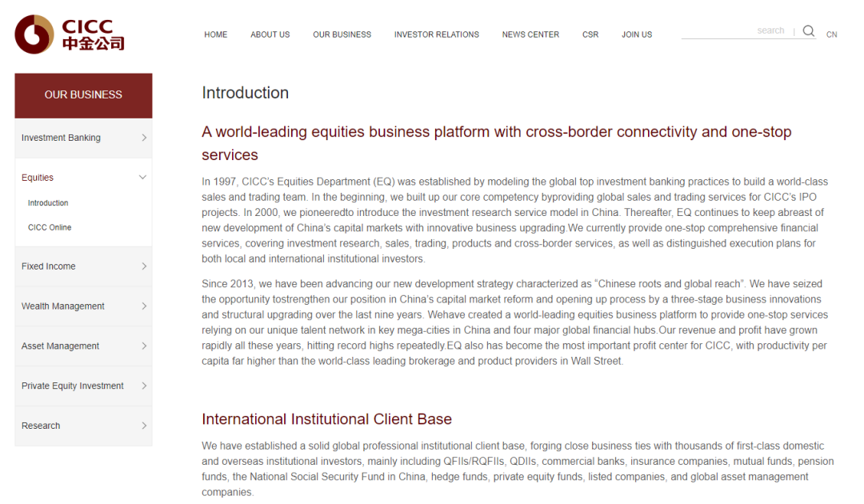The width and height of the screenshot is (864, 504).
Task: Open the OUR BUSINESS menu
Action: pyautogui.click(x=342, y=34)
